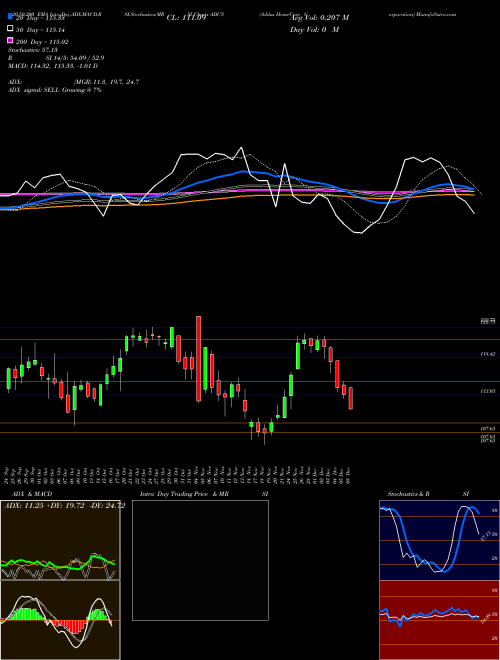The height and width of the screenshot is (660, 500).
Task: Select the 50 Day = 115.14 label
Action: (42, 30)
